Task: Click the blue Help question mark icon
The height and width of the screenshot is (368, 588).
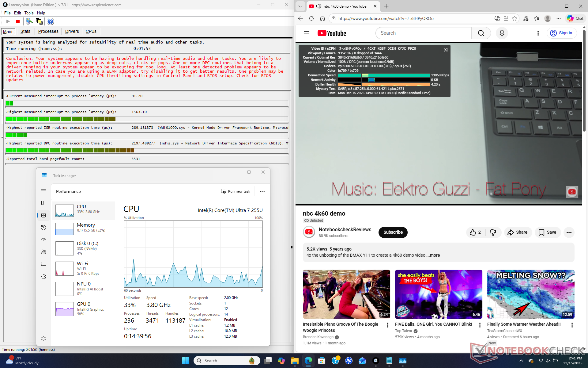Action: 51,21
